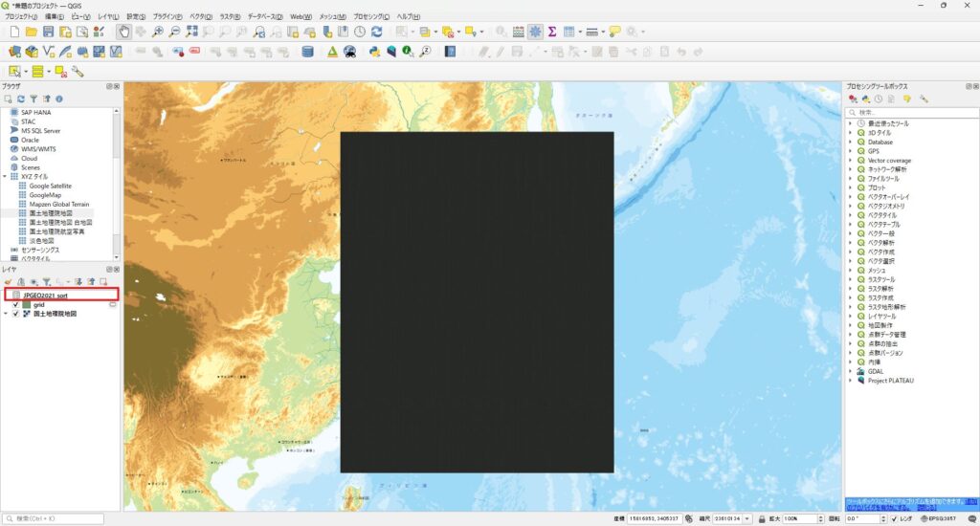This screenshot has height=526, width=980.
Task: Open the プラグイン menu
Action: (x=167, y=17)
